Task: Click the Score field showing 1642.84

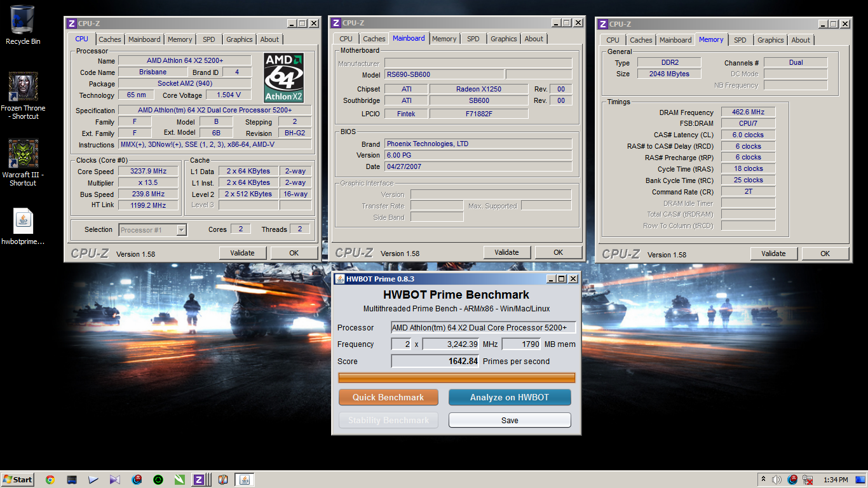Action: click(435, 361)
